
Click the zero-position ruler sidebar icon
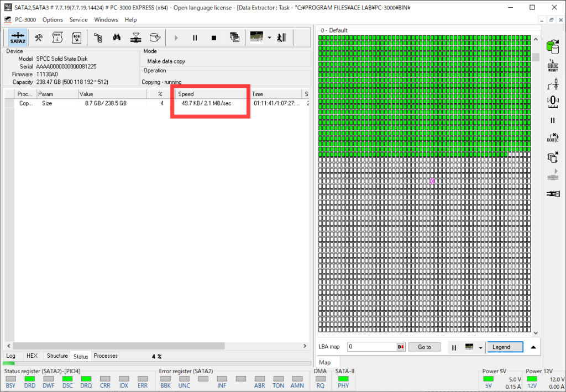point(553,102)
